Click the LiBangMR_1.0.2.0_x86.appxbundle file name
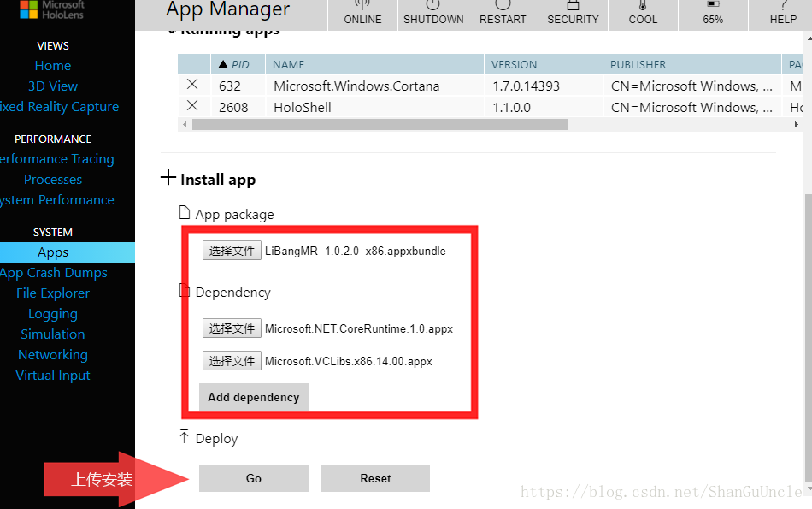 click(x=356, y=251)
